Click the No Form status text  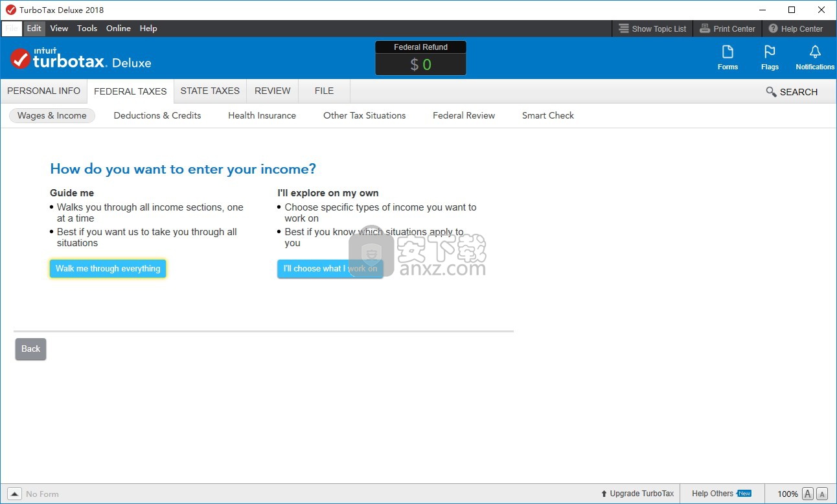pyautogui.click(x=42, y=494)
